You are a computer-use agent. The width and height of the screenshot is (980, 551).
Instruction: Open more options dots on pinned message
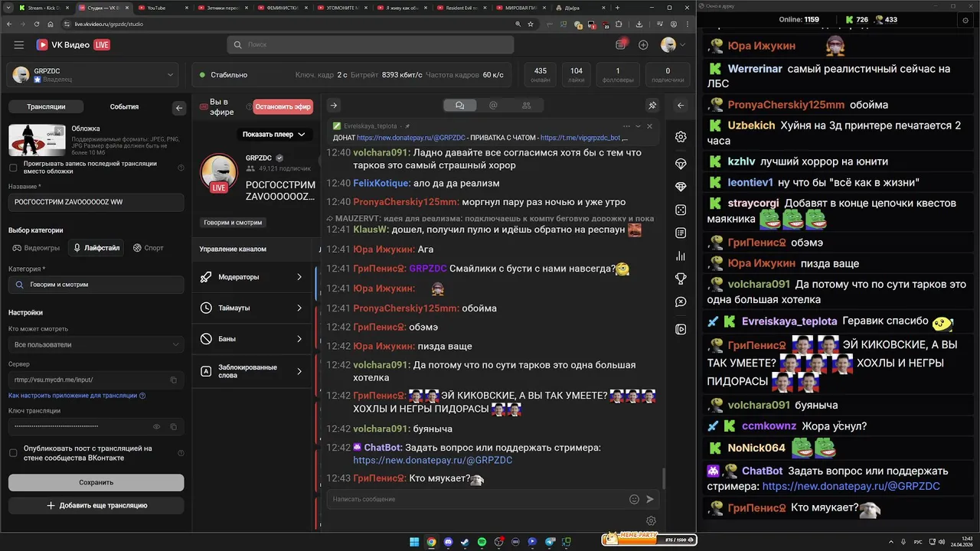[626, 126]
